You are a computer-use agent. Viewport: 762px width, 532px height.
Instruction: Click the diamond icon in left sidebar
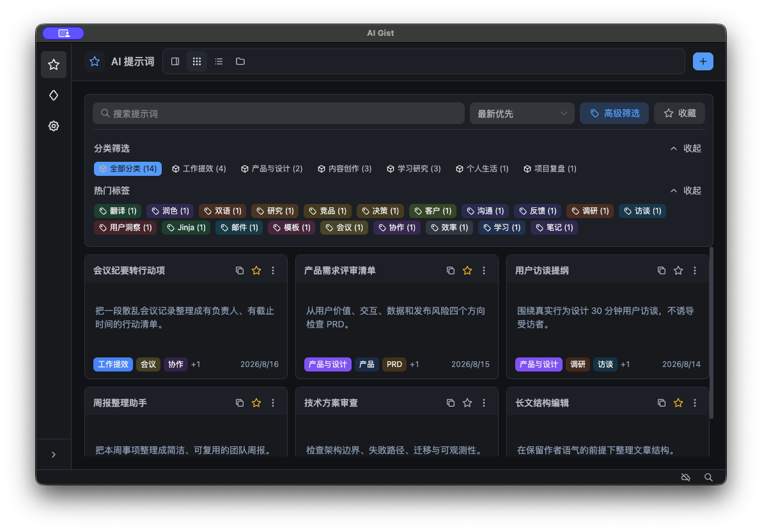point(54,95)
